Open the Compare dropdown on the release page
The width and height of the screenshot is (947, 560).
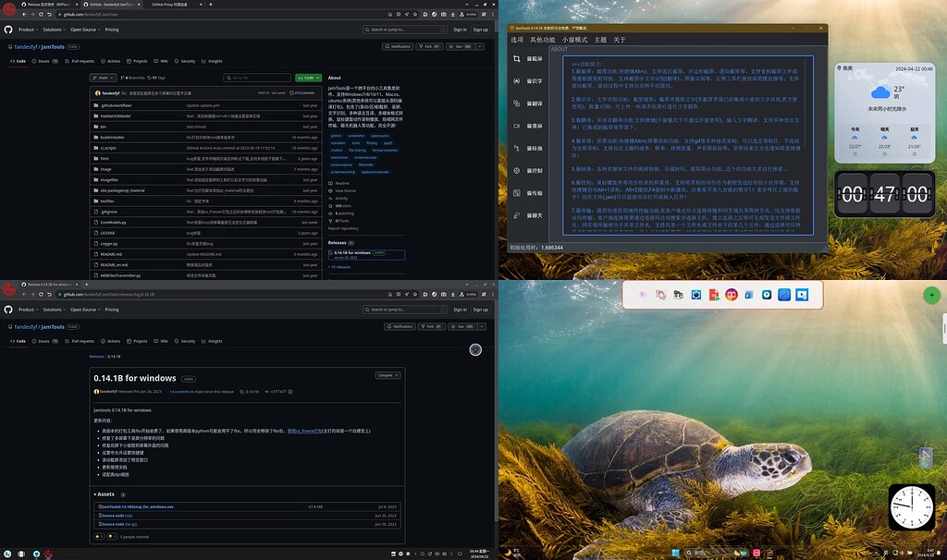pyautogui.click(x=387, y=375)
